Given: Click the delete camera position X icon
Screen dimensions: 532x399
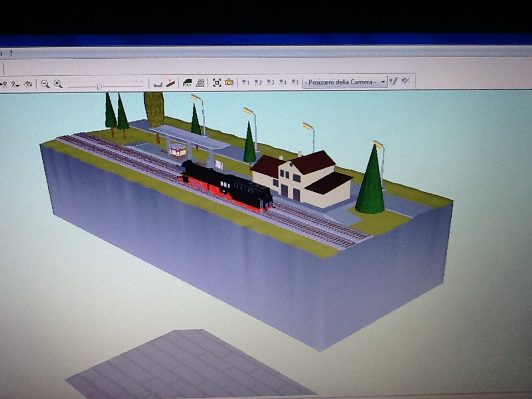Looking at the screenshot, I should coord(406,81).
